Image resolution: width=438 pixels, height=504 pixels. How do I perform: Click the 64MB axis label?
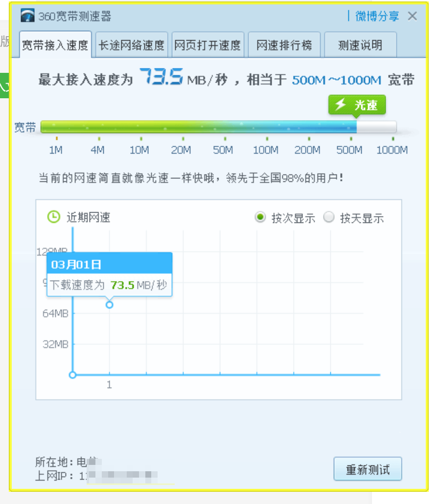pos(55,313)
